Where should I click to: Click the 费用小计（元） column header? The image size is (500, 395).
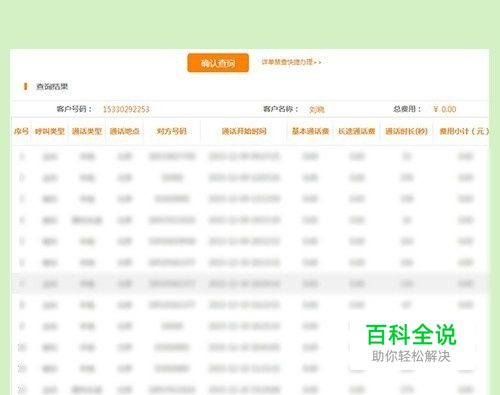[x=464, y=131]
